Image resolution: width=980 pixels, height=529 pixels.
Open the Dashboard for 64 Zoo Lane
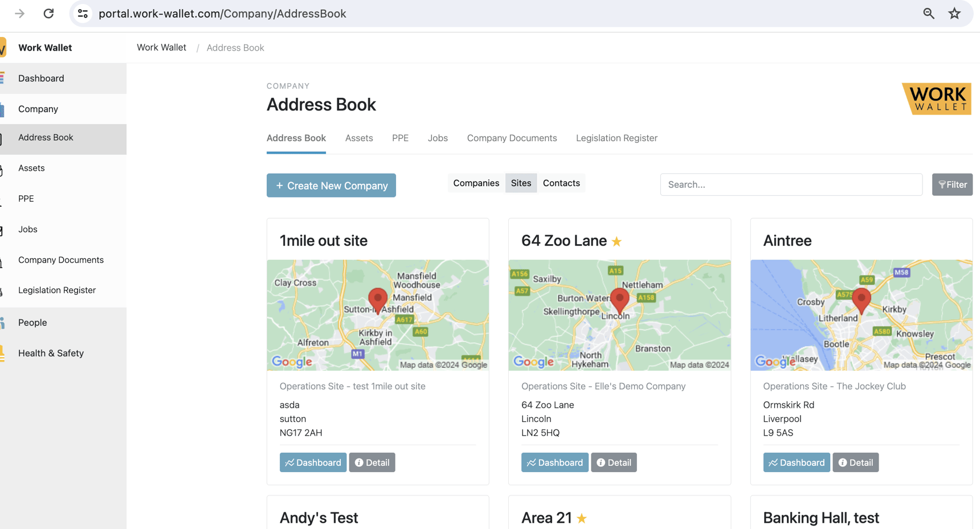pyautogui.click(x=554, y=462)
